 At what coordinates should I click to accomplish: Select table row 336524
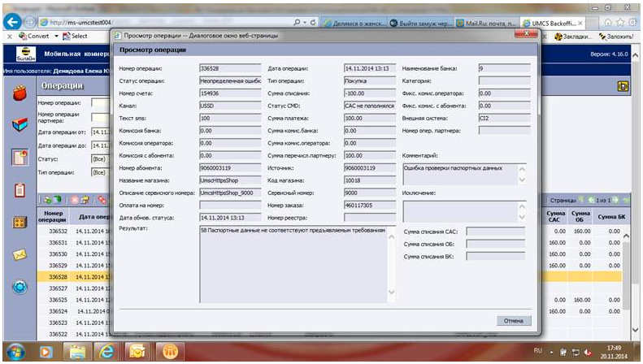pyautogui.click(x=74, y=311)
